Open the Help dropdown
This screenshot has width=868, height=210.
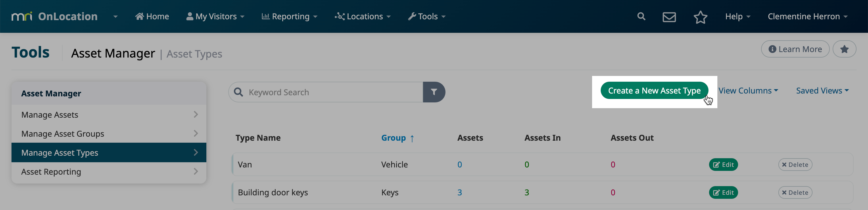point(738,16)
